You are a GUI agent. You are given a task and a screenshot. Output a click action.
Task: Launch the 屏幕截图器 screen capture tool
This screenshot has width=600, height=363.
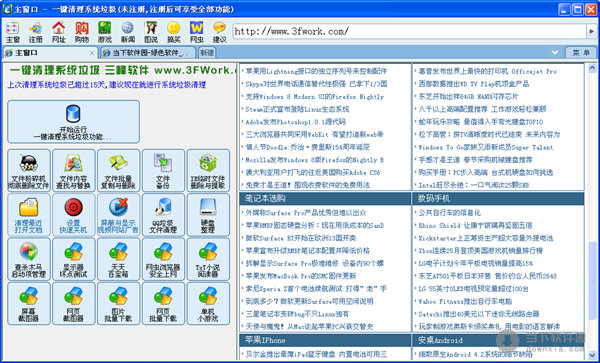[x=29, y=303]
